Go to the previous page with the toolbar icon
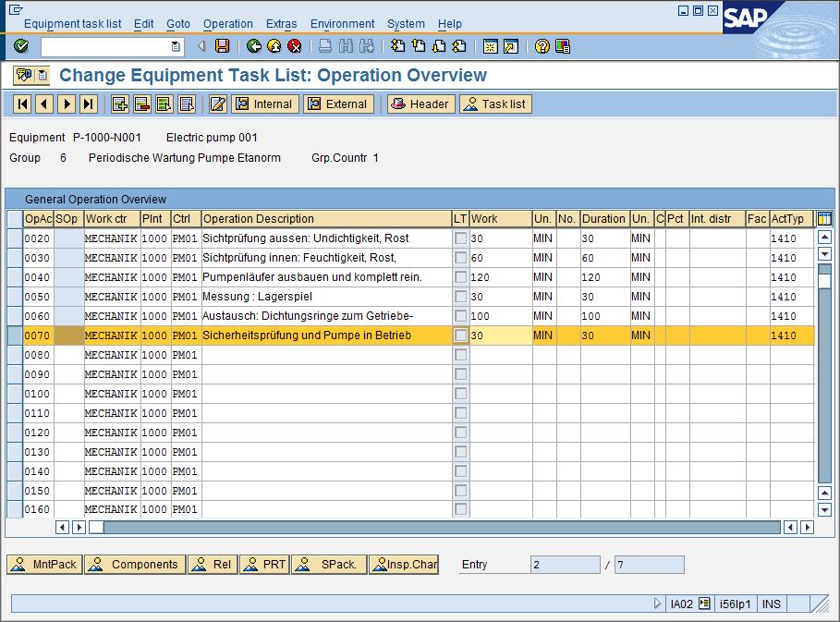This screenshot has width=840, height=622. (x=419, y=46)
